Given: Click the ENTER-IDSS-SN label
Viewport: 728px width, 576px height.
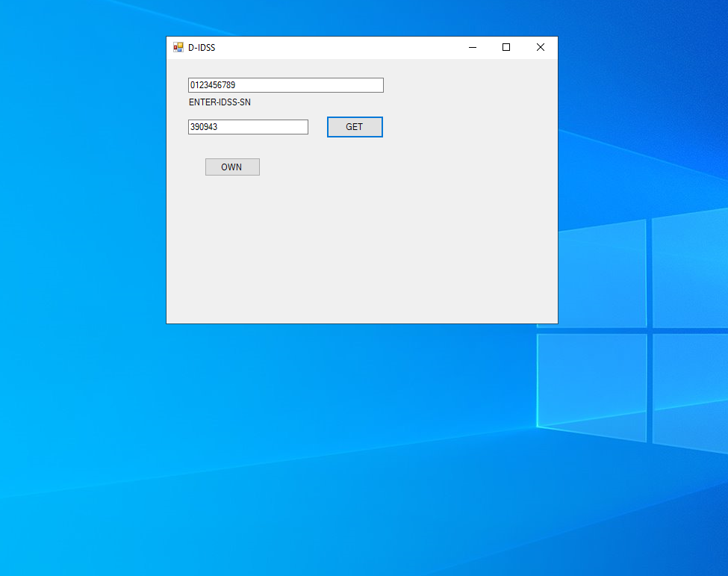Looking at the screenshot, I should 220,102.
